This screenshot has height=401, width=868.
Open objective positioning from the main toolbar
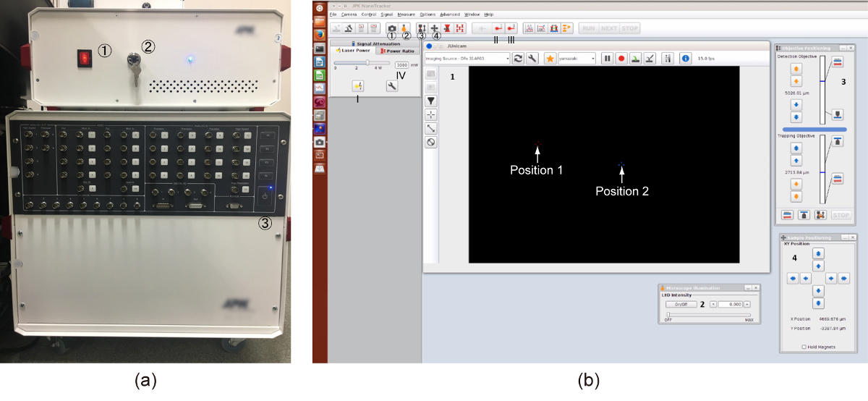coord(421,28)
